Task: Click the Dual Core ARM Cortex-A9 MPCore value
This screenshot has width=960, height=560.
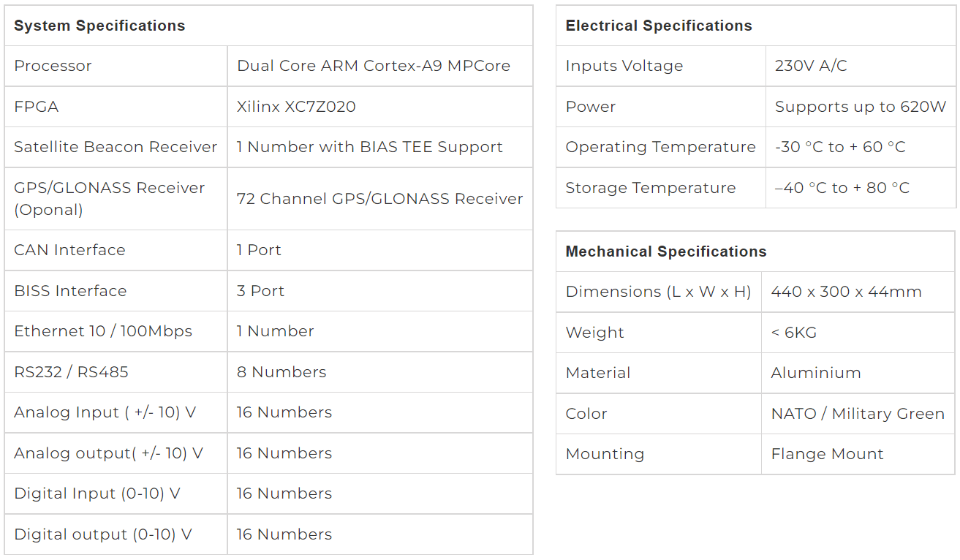Action: pos(374,66)
